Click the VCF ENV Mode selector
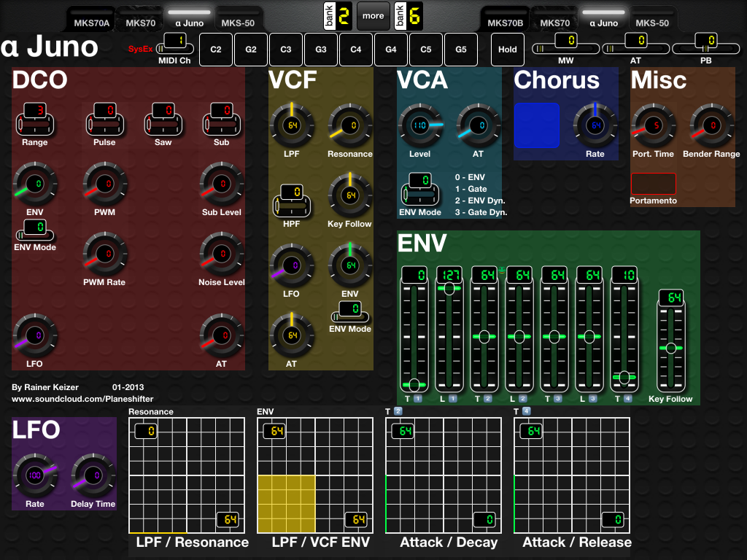The image size is (747, 560). 350,312
